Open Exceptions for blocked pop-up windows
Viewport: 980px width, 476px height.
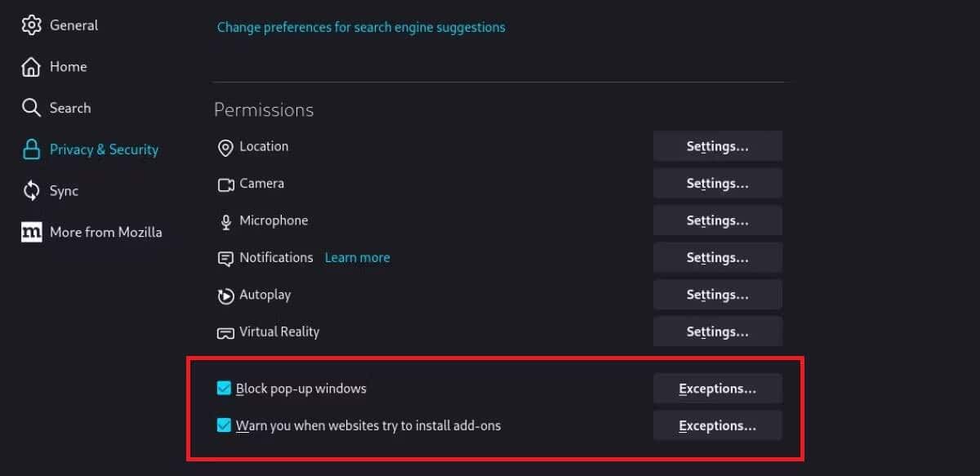(717, 388)
